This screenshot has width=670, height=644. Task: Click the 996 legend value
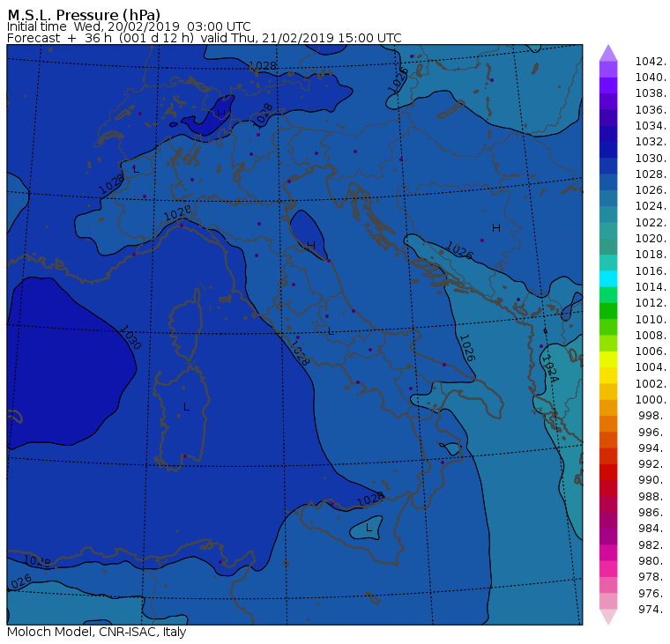pos(652,432)
